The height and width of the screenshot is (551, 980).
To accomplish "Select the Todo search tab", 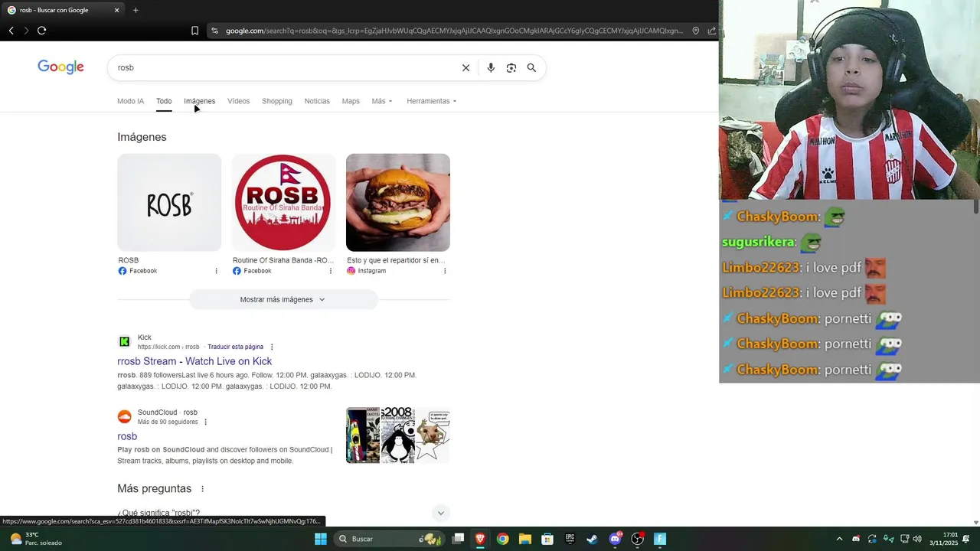I will 164,101.
